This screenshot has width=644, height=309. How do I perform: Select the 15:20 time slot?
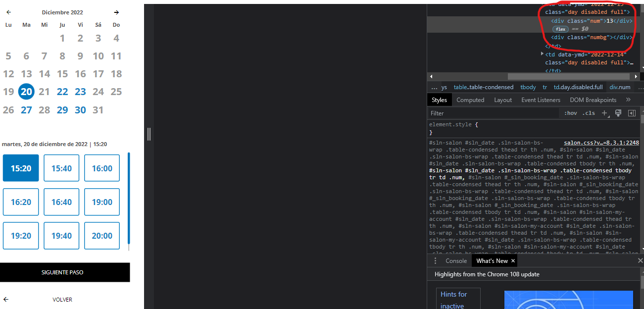tap(21, 168)
